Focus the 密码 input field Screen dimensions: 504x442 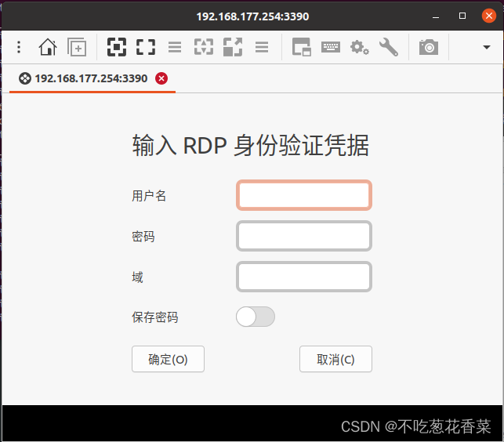304,236
